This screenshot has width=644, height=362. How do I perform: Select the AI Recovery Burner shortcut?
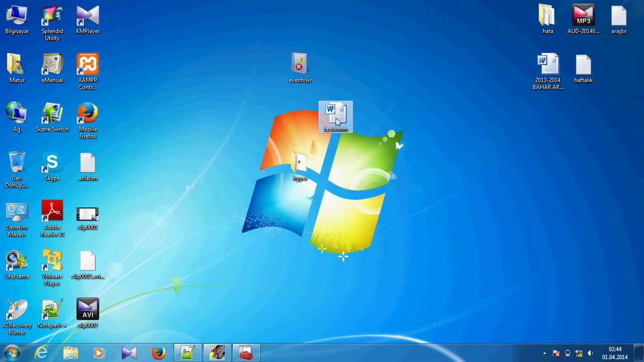click(x=17, y=317)
